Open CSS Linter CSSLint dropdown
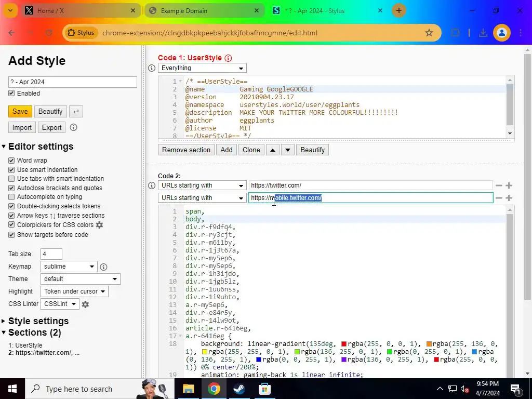The image size is (532, 399). click(60, 304)
